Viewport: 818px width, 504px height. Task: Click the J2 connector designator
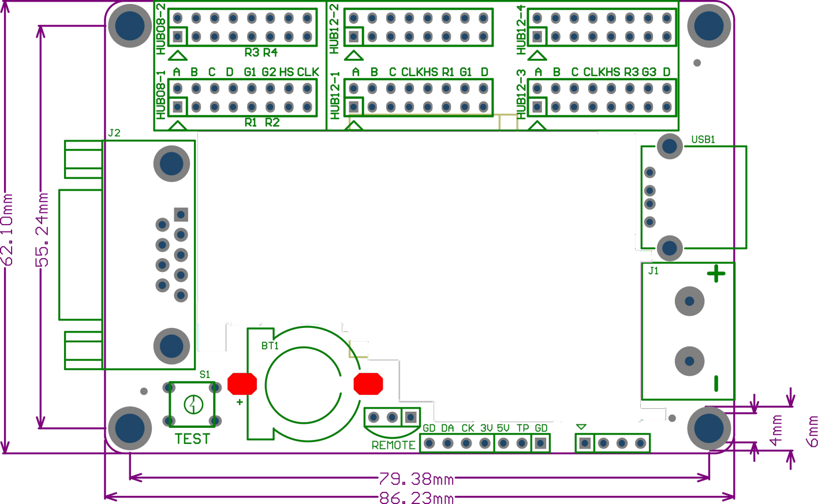[114, 133]
